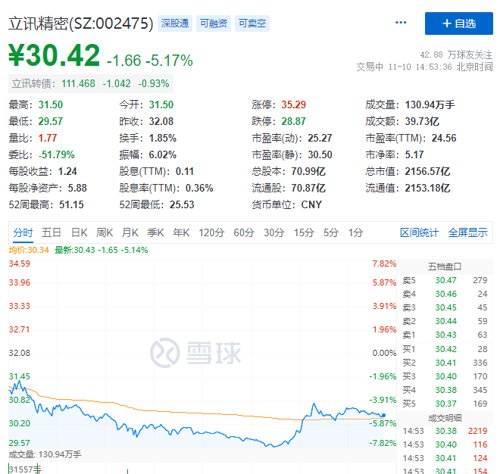The image size is (500, 474).
Task: Open 区间统计 range statistics
Action: [419, 232]
